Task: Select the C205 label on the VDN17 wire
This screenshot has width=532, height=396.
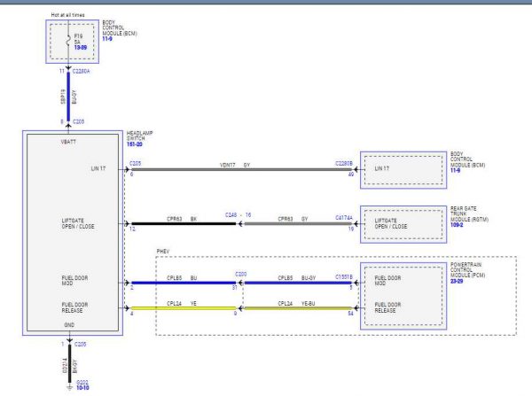Action: point(136,163)
